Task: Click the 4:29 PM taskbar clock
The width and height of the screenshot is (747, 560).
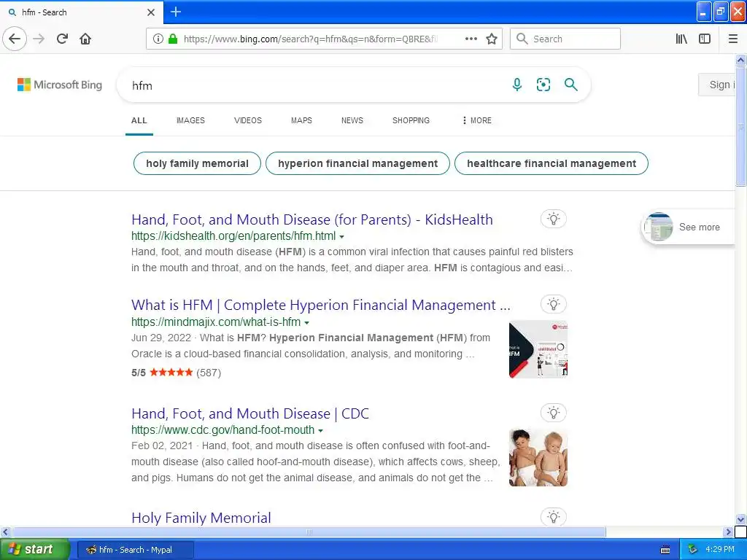Action: (x=720, y=550)
